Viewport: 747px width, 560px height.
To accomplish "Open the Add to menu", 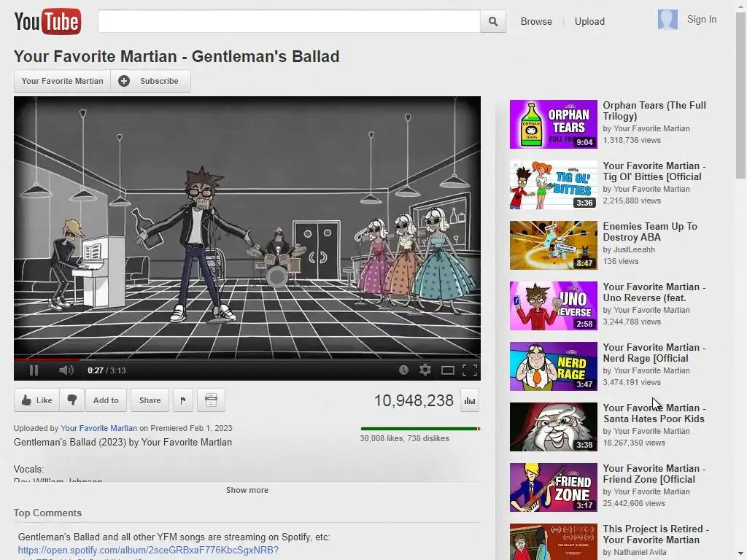I will pos(106,400).
